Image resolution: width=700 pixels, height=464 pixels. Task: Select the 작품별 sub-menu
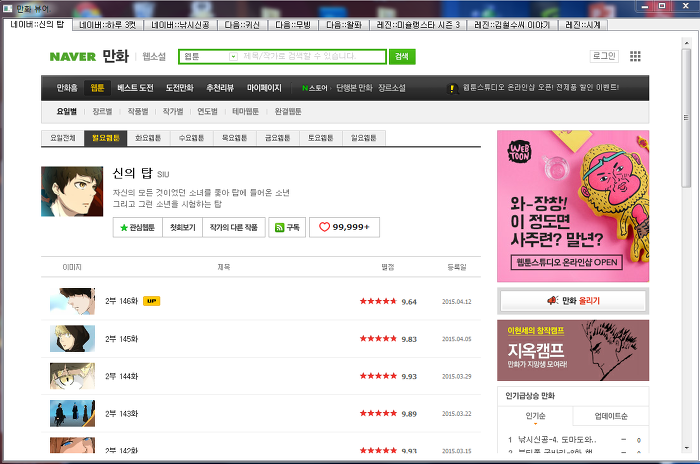(x=138, y=111)
